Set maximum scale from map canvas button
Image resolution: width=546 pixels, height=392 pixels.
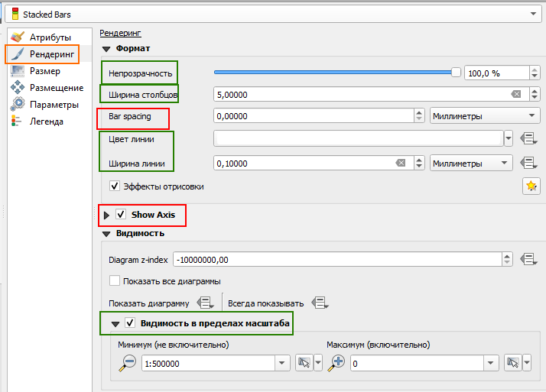(512, 363)
